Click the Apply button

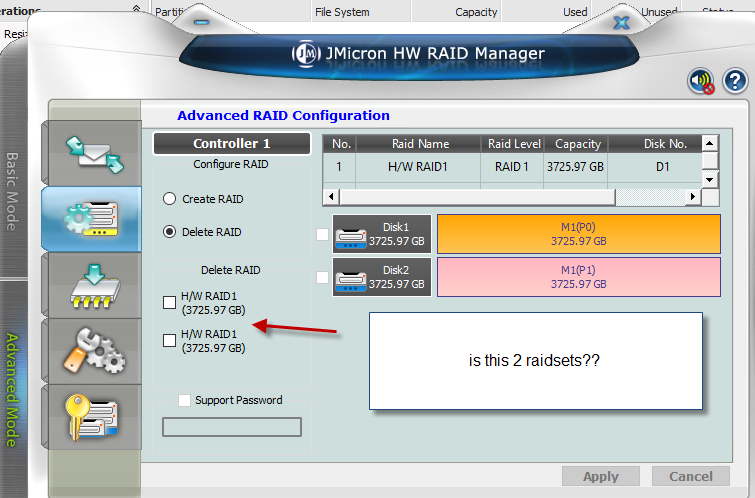coord(601,476)
